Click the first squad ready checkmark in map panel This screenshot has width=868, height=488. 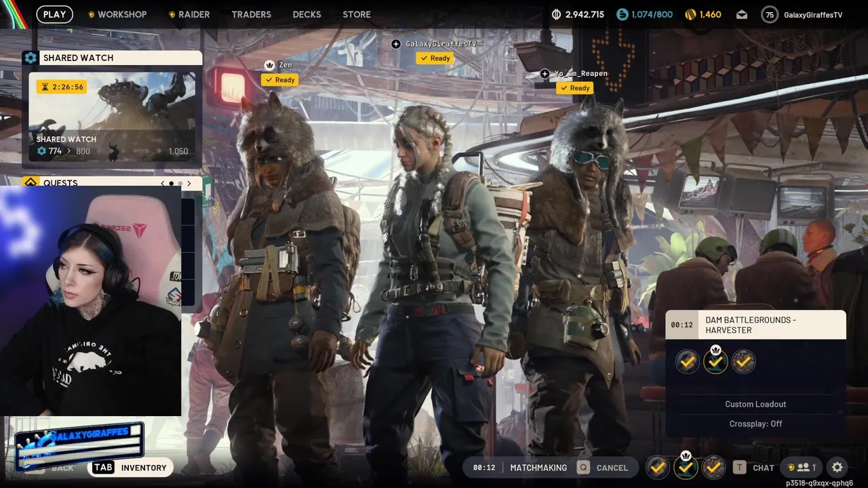[688, 361]
